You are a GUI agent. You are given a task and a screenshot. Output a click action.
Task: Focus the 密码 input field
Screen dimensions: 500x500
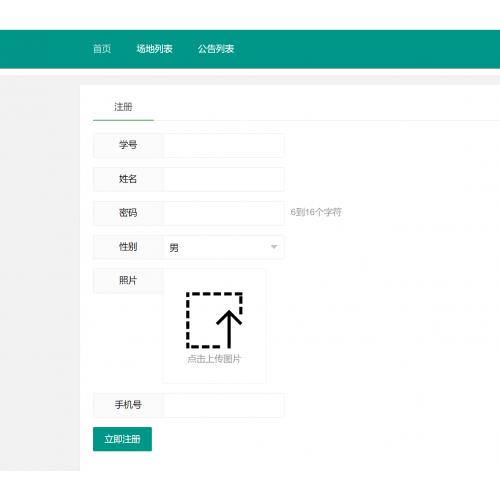(223, 213)
